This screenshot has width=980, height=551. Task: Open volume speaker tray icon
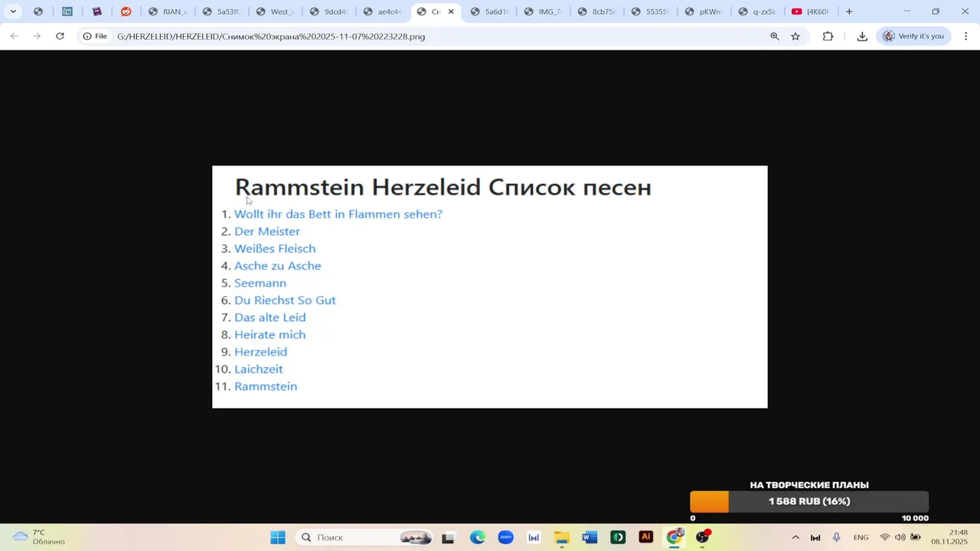(900, 537)
